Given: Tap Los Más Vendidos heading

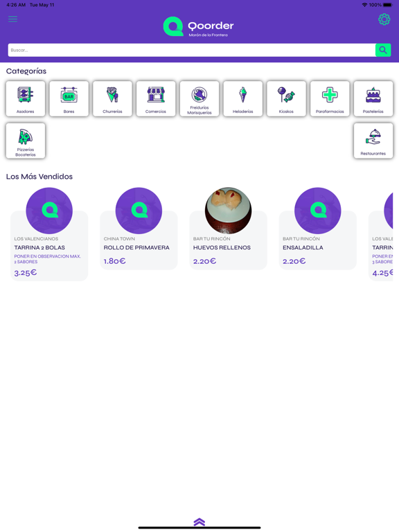Looking at the screenshot, I should [39, 177].
